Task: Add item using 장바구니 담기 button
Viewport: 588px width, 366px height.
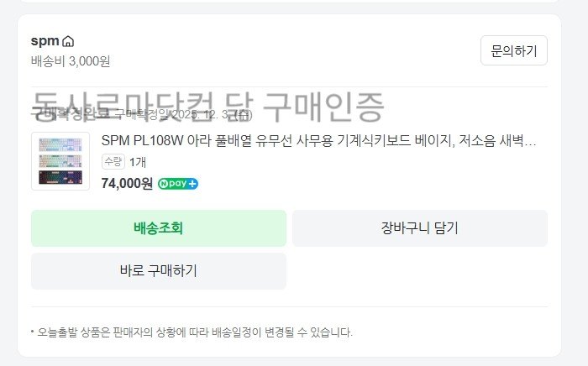Action: 419,227
